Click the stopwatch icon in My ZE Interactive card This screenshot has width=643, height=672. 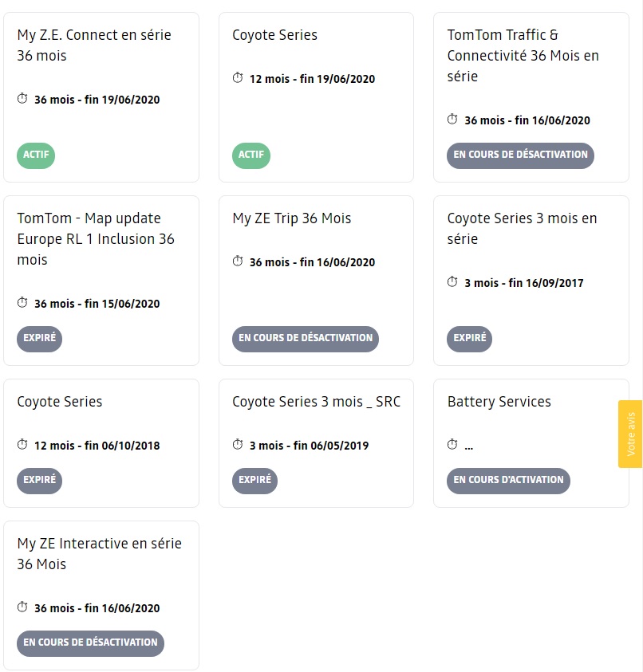22,607
